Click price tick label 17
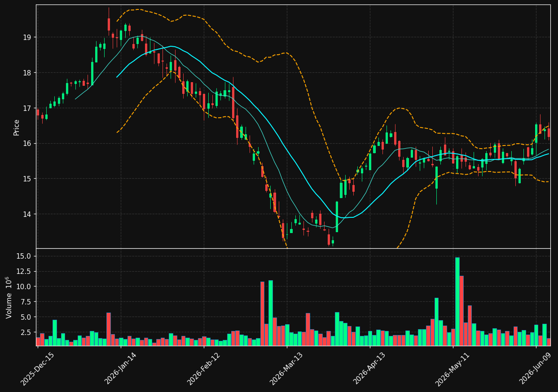The image size is (558, 392). (27, 108)
